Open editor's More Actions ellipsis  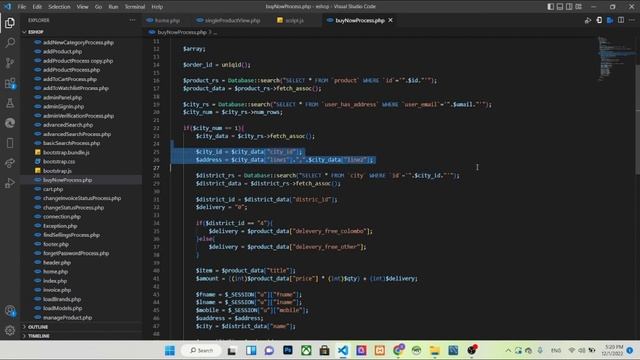[632, 20]
